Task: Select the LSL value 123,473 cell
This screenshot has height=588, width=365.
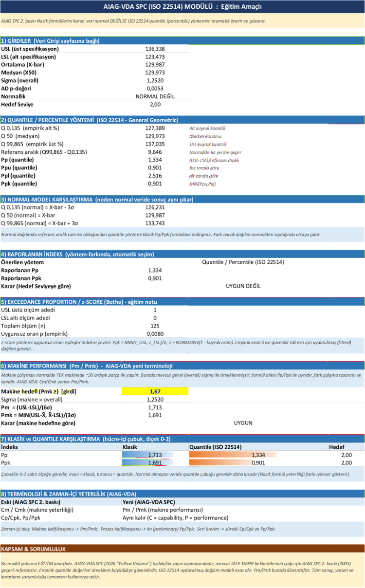Action: pos(155,57)
